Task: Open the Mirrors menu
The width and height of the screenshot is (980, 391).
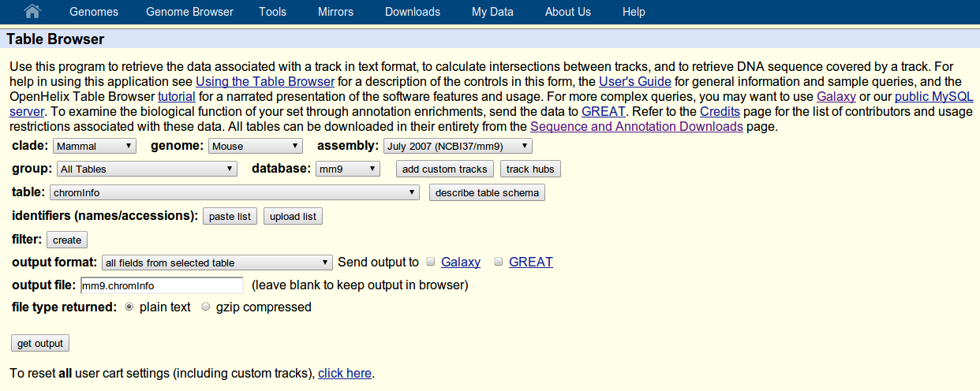Action: click(335, 12)
